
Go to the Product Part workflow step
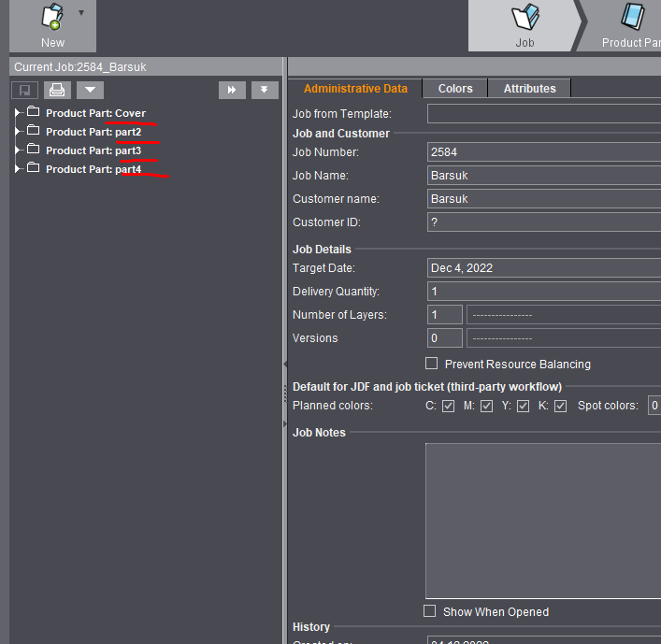(x=624, y=26)
